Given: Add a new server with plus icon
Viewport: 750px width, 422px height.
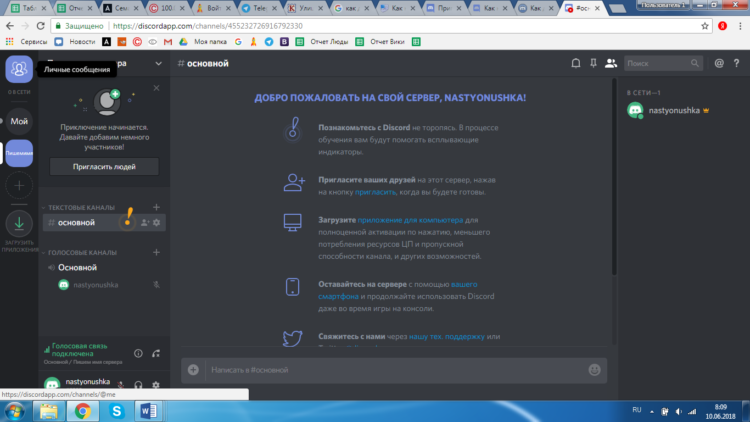Looking at the screenshot, I should click(19, 185).
